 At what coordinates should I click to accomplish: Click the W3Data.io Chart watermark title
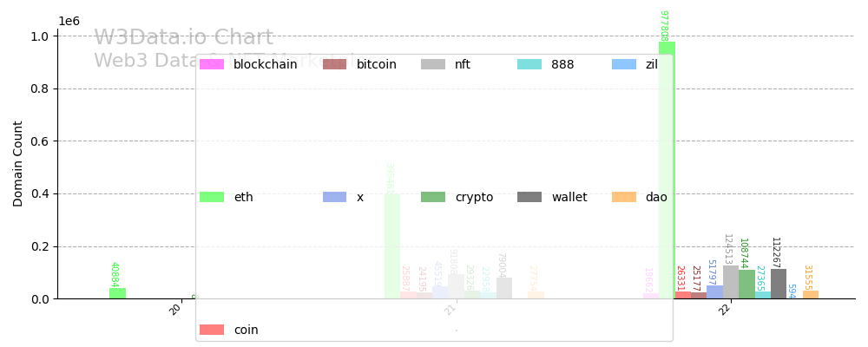(x=183, y=38)
